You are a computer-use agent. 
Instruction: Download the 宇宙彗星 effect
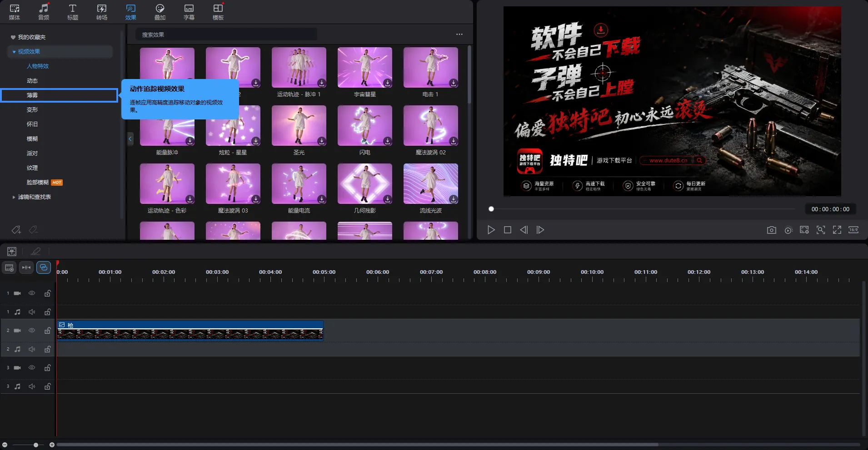pos(388,83)
